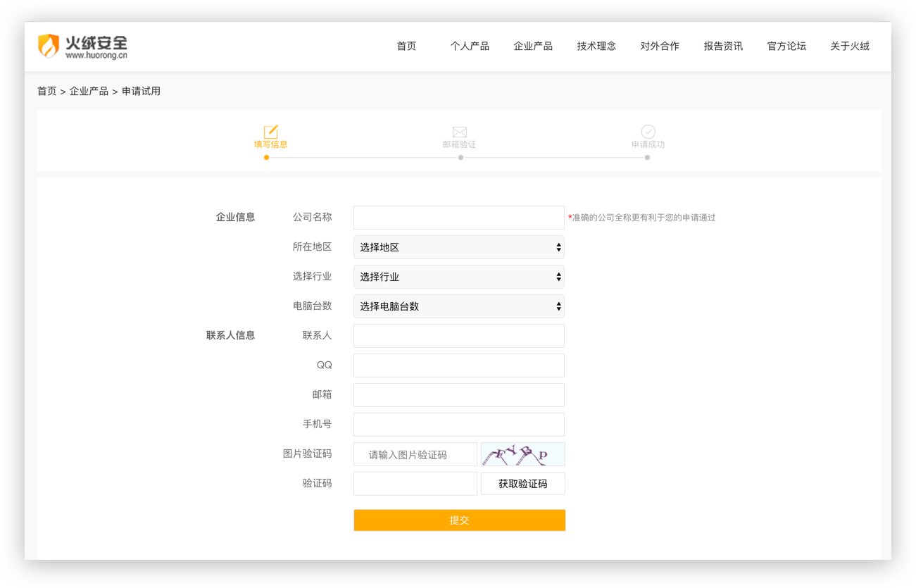Focus the 邮箱 input field

click(x=459, y=395)
